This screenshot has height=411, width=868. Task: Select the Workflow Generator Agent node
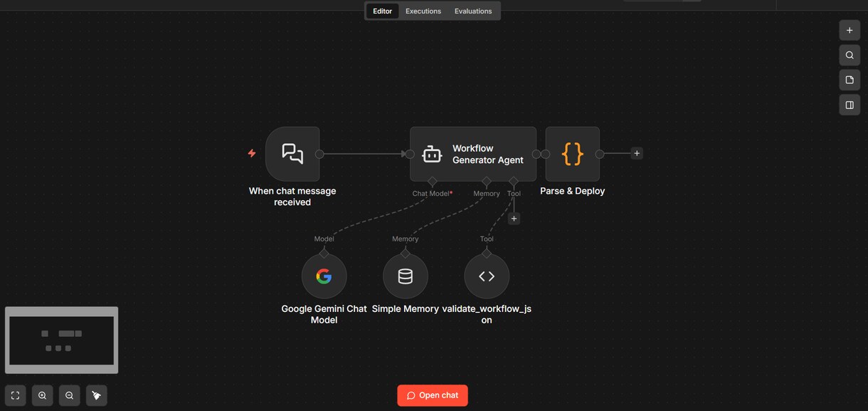473,154
